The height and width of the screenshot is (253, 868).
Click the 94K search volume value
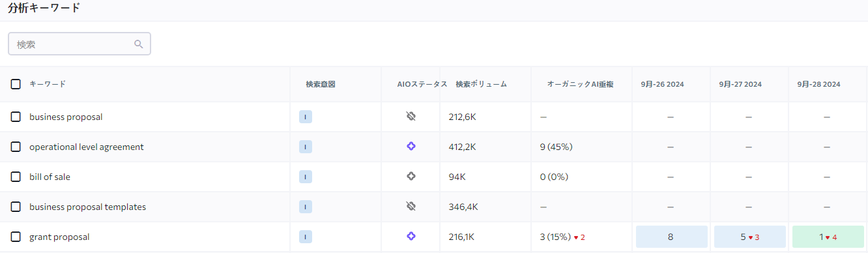point(457,177)
